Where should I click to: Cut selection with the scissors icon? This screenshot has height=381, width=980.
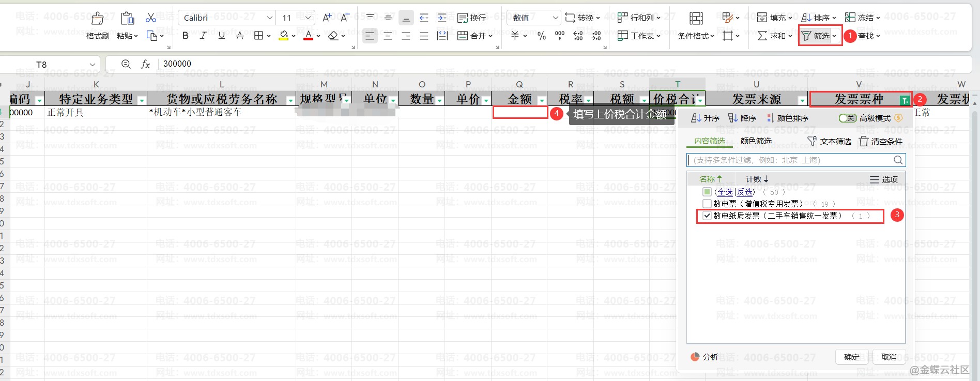pos(151,18)
